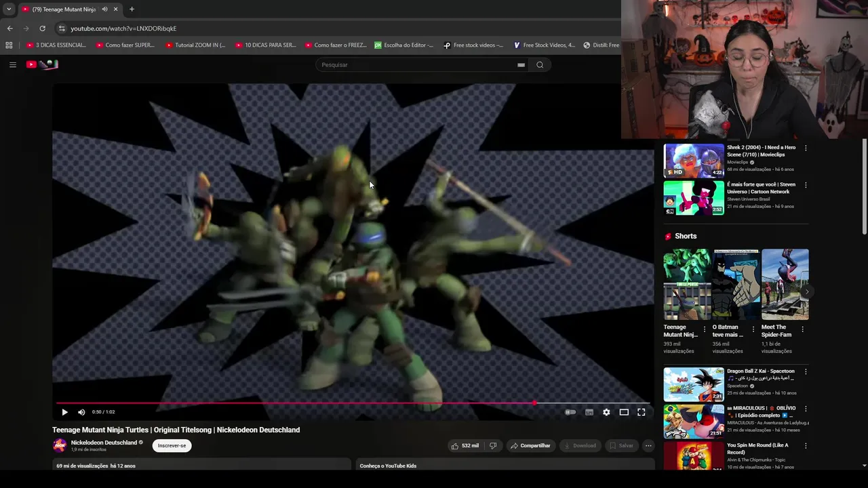Viewport: 868px width, 488px height.
Task: Open more actions menu below video
Action: coord(648,445)
